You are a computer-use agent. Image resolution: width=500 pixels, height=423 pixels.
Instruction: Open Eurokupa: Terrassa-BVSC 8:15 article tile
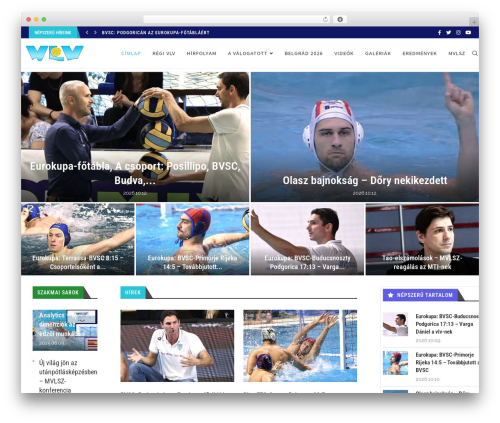(x=78, y=239)
